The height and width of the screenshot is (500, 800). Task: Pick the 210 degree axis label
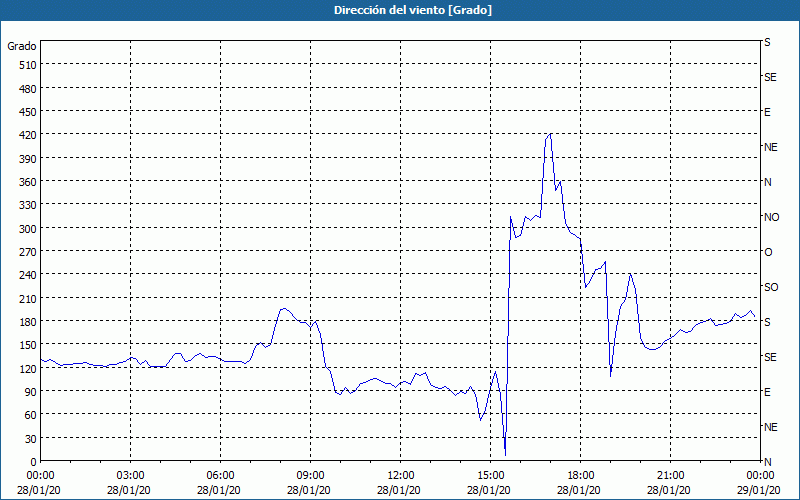29,298
